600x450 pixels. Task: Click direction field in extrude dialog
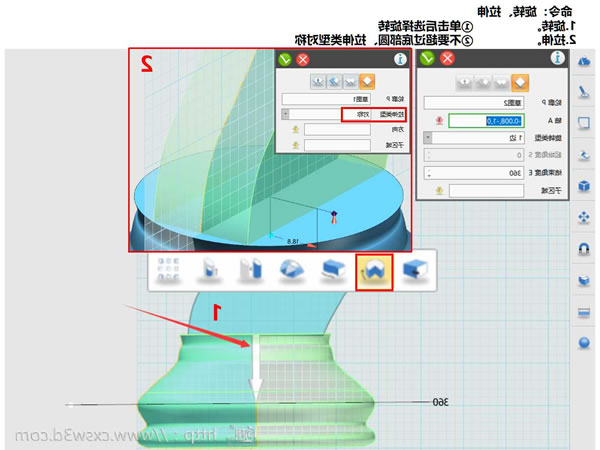pos(337,129)
